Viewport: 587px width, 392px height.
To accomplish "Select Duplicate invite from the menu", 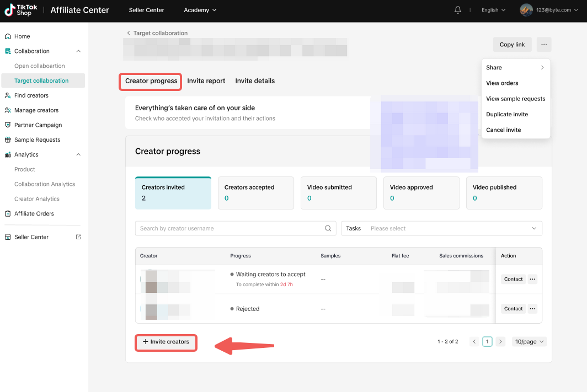I will tap(507, 114).
